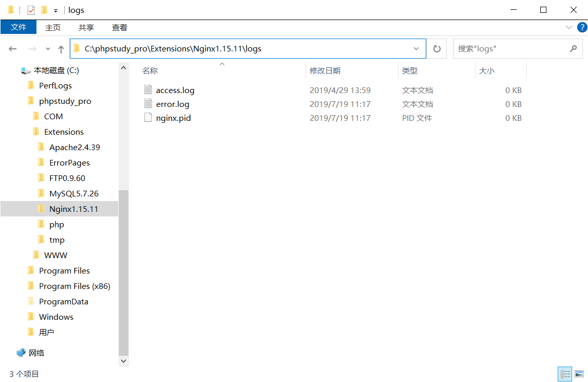Open the PerfLogs folder in the tree

[x=55, y=86]
